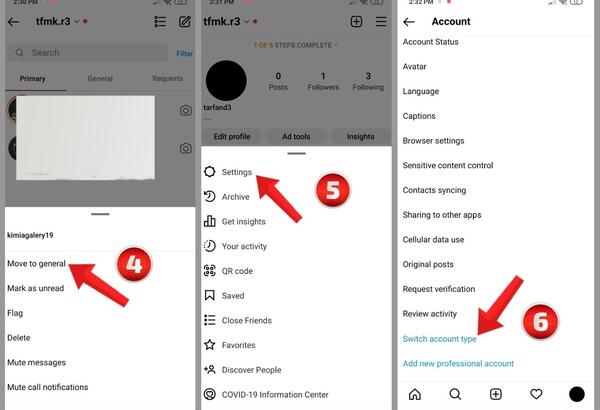Open Sharing to other apps
Viewport: 600px width, 410px height.
tap(442, 215)
